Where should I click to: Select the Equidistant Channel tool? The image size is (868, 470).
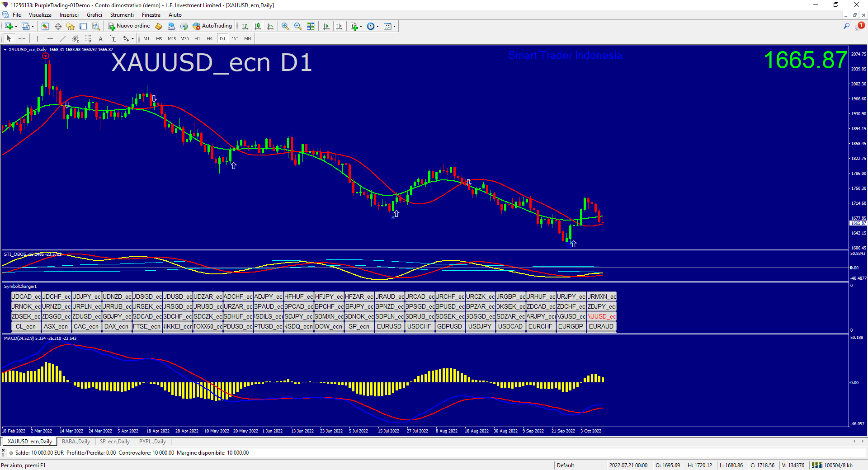(x=75, y=38)
